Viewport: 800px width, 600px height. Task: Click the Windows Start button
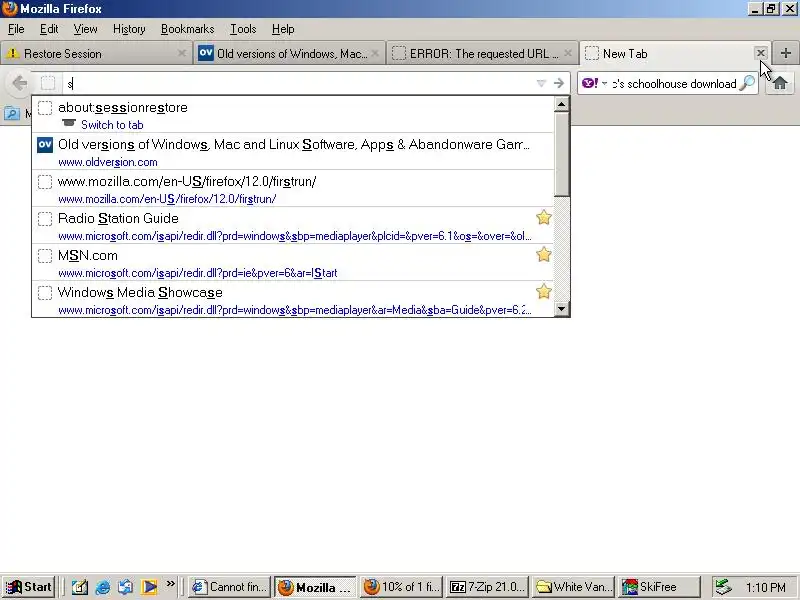click(x=29, y=587)
